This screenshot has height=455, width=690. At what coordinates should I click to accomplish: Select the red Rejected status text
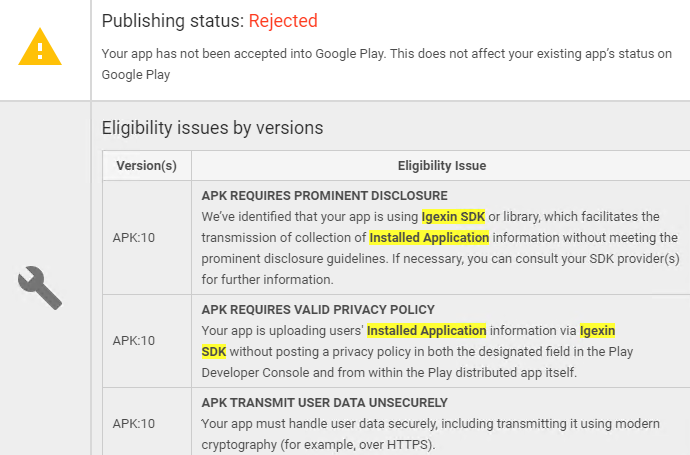click(x=283, y=21)
